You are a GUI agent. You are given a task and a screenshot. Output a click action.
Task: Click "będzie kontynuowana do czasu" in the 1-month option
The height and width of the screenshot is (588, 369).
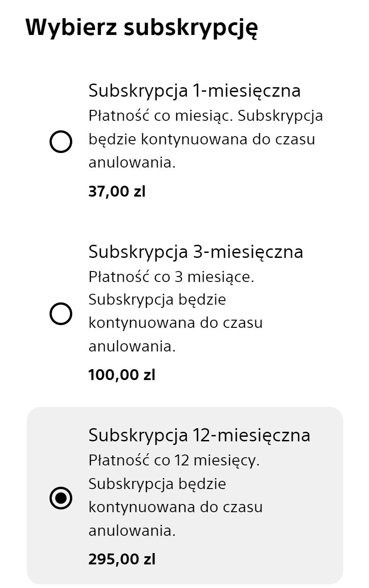coord(201,139)
